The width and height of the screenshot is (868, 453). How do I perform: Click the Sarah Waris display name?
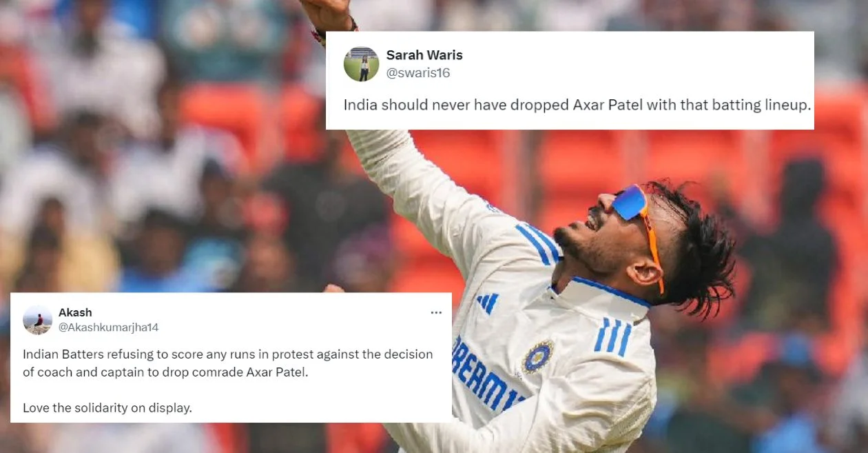[x=424, y=55]
